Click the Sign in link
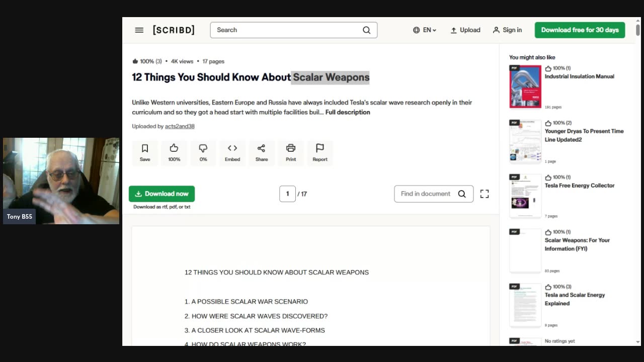644x362 pixels. (x=507, y=30)
